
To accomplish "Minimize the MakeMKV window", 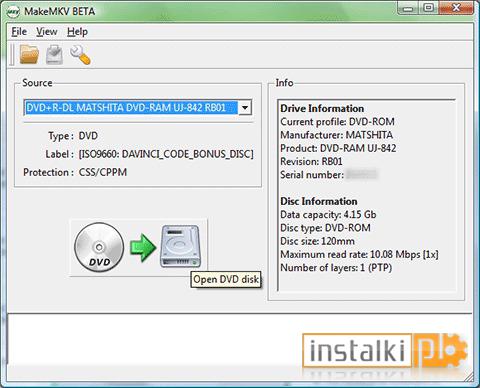I will tap(407, 8).
